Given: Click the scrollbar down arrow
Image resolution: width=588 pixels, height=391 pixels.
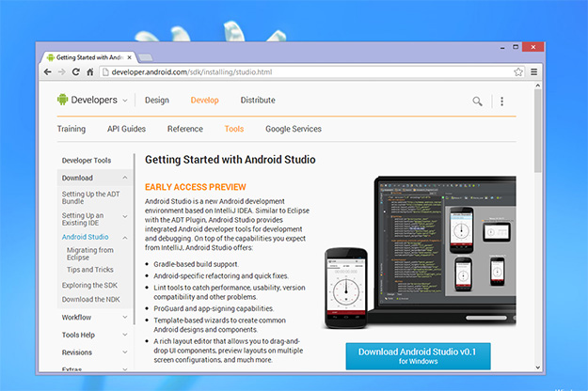Looking at the screenshot, I should [x=538, y=368].
